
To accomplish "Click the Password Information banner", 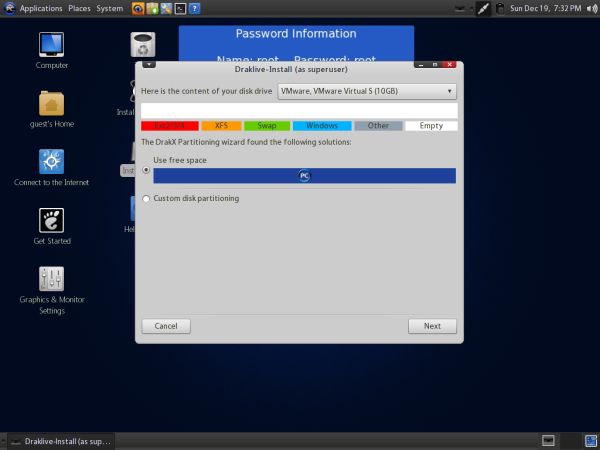I will (x=296, y=43).
